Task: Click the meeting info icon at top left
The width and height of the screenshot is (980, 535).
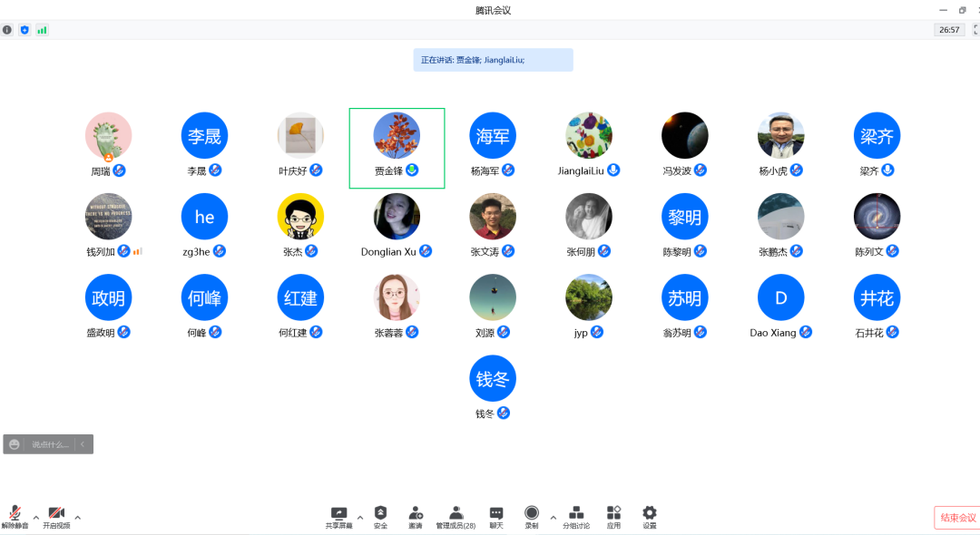Action: [7, 30]
